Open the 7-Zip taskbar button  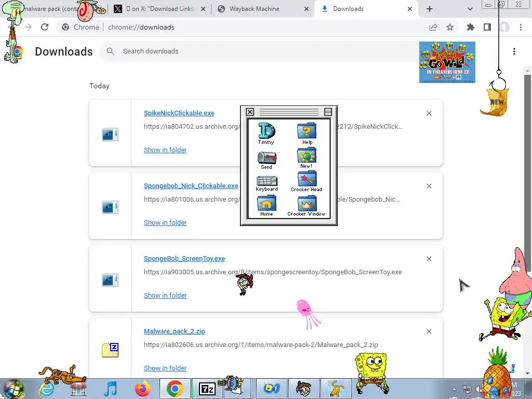point(207,389)
